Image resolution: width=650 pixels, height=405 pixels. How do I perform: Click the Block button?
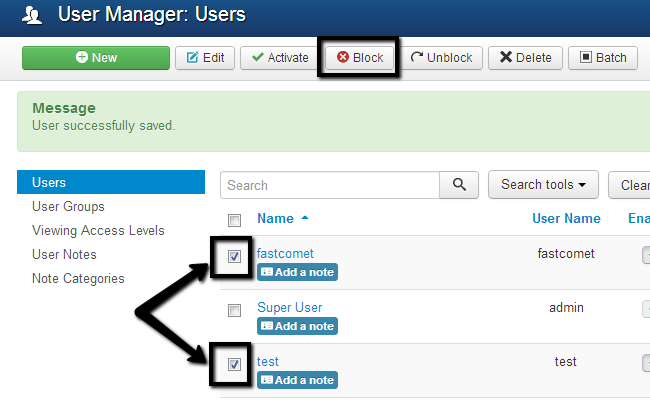coord(360,57)
